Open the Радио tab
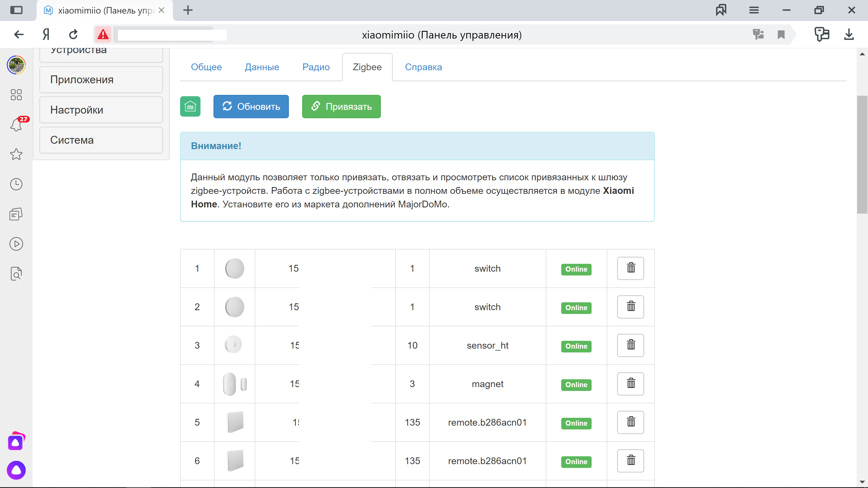The height and width of the screenshot is (488, 868). pyautogui.click(x=316, y=67)
